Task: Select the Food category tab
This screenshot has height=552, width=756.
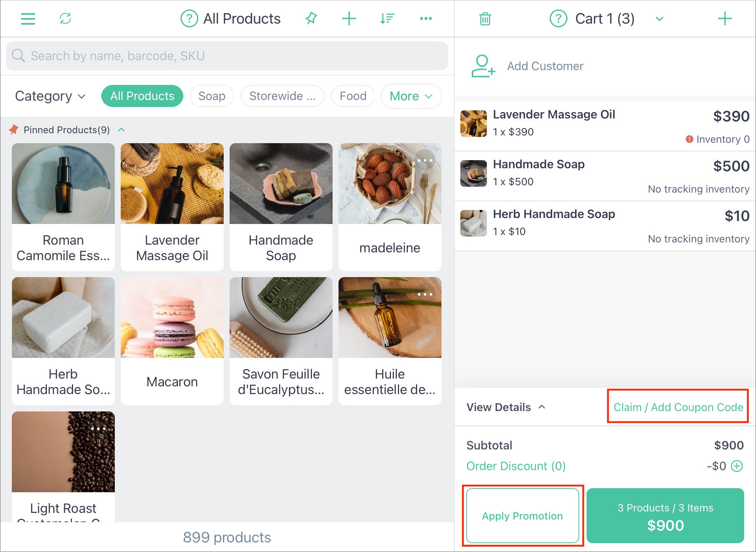Action: click(x=353, y=96)
